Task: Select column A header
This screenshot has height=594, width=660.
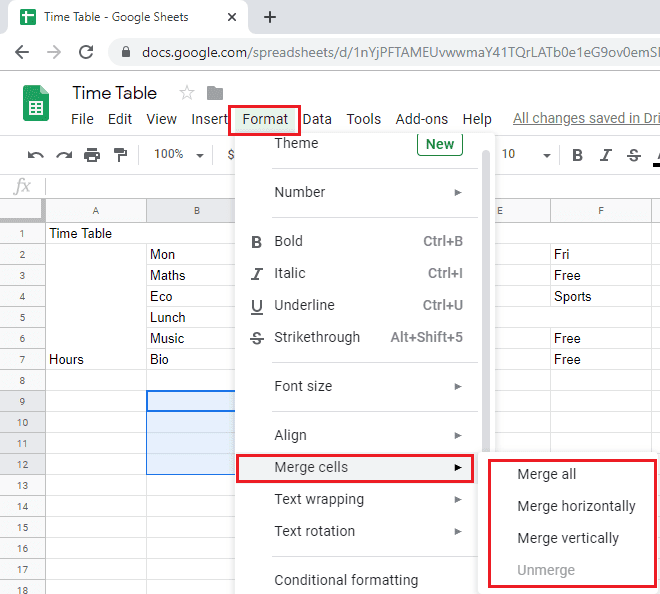Action: 96,210
